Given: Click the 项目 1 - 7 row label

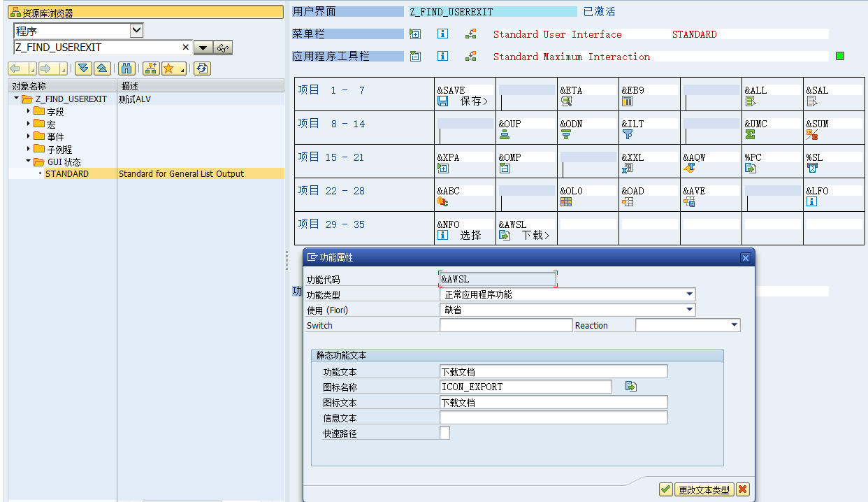Looking at the screenshot, I should pos(331,90).
